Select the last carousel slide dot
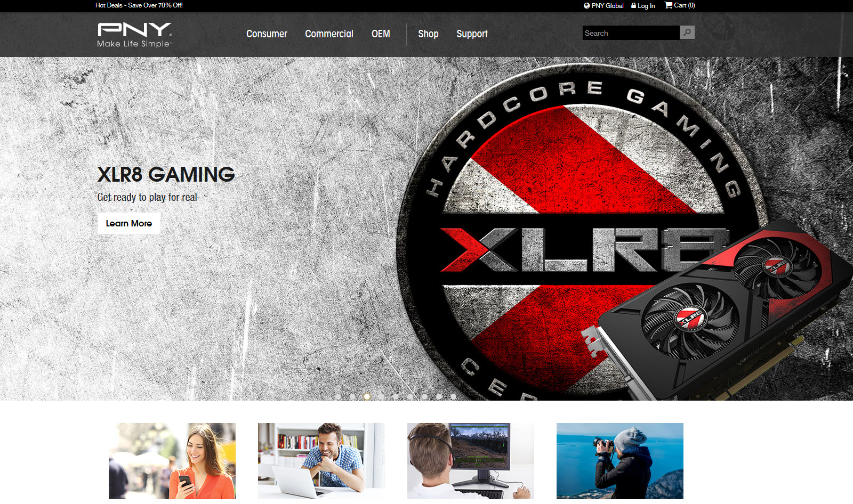Screen dimensions: 853x504 [453, 397]
